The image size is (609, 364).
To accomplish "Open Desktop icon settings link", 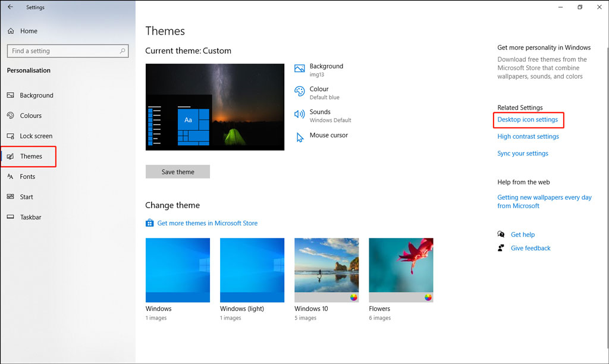I will tap(528, 120).
